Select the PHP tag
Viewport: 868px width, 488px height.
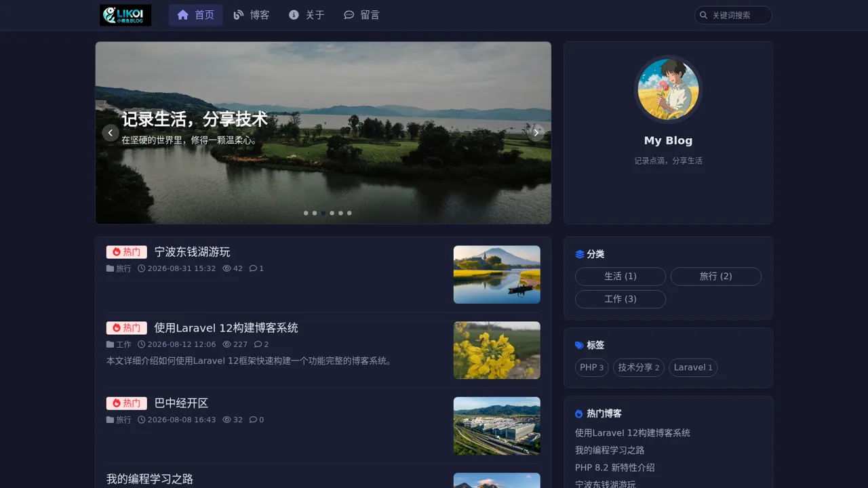point(592,367)
